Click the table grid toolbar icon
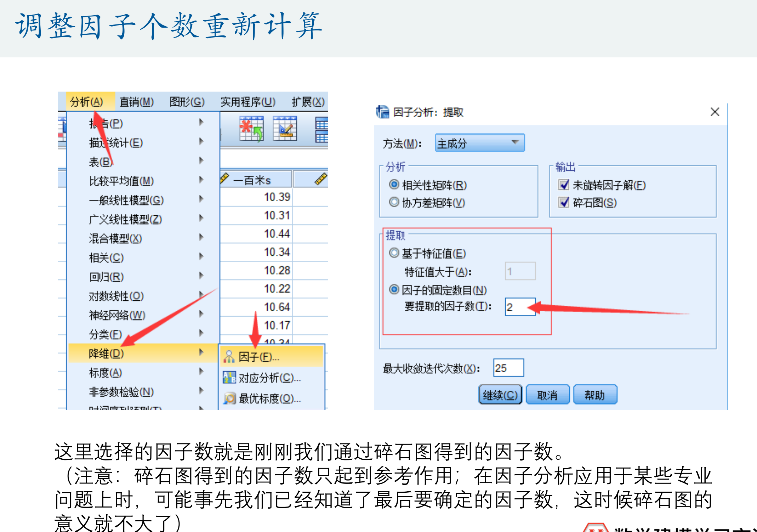 point(321,130)
